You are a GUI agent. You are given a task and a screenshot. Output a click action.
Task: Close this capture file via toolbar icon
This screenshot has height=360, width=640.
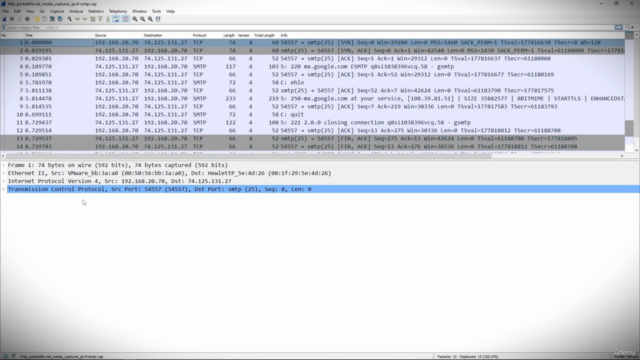click(52, 19)
